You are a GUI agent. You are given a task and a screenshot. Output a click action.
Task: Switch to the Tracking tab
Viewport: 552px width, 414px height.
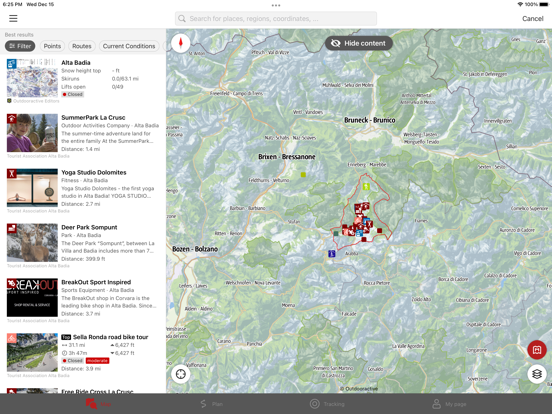(327, 404)
